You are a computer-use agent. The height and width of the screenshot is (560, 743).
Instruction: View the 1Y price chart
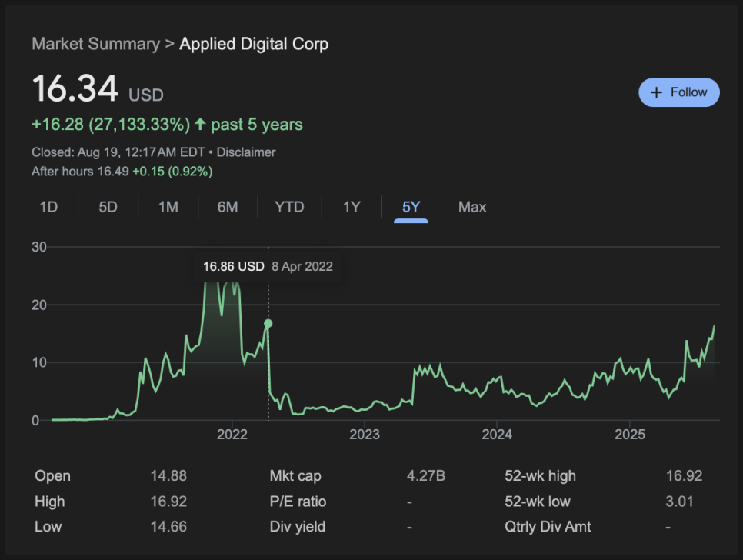coord(352,207)
